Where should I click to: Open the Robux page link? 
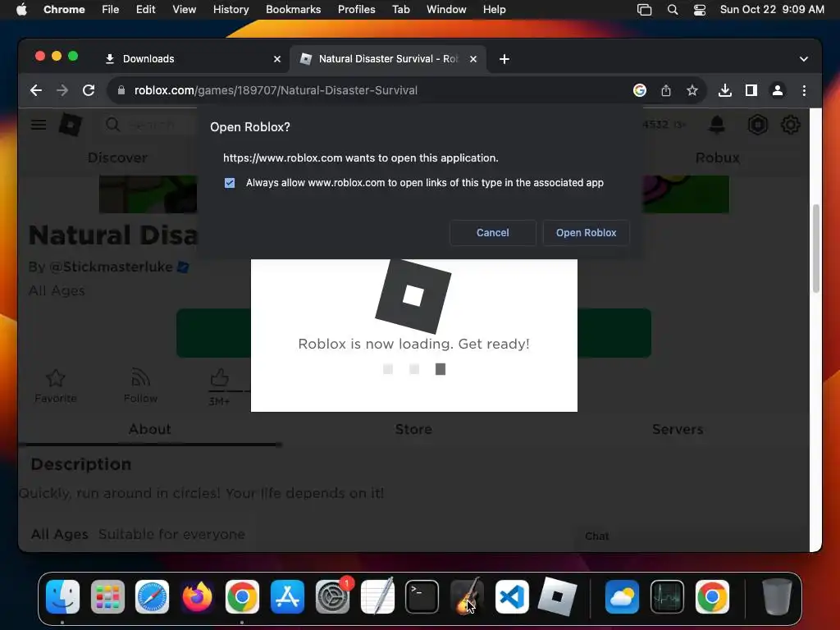pyautogui.click(x=717, y=157)
